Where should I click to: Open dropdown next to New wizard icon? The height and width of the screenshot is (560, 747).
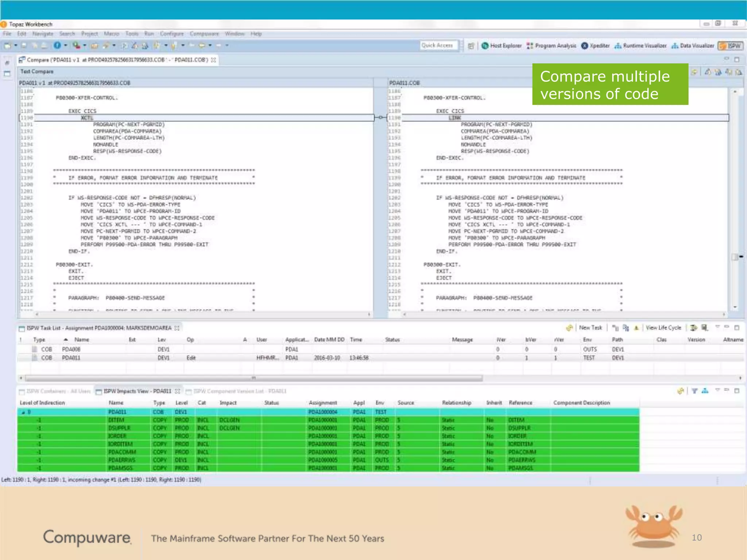[x=16, y=46]
